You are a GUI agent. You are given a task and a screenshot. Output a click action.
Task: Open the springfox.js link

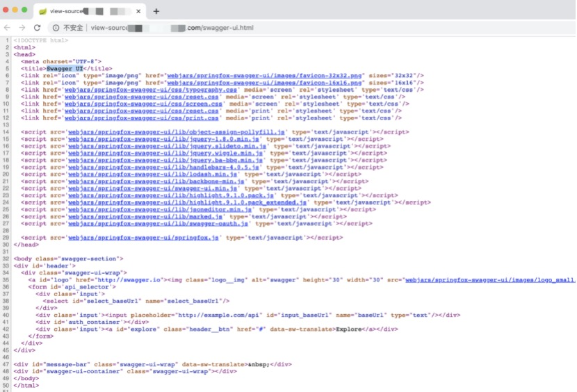tap(143, 238)
